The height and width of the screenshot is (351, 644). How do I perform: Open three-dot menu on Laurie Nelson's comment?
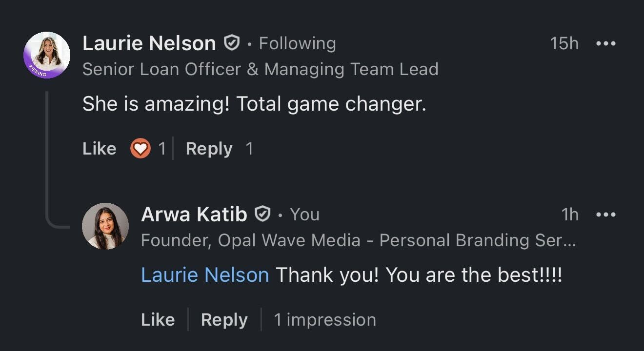pyautogui.click(x=606, y=43)
